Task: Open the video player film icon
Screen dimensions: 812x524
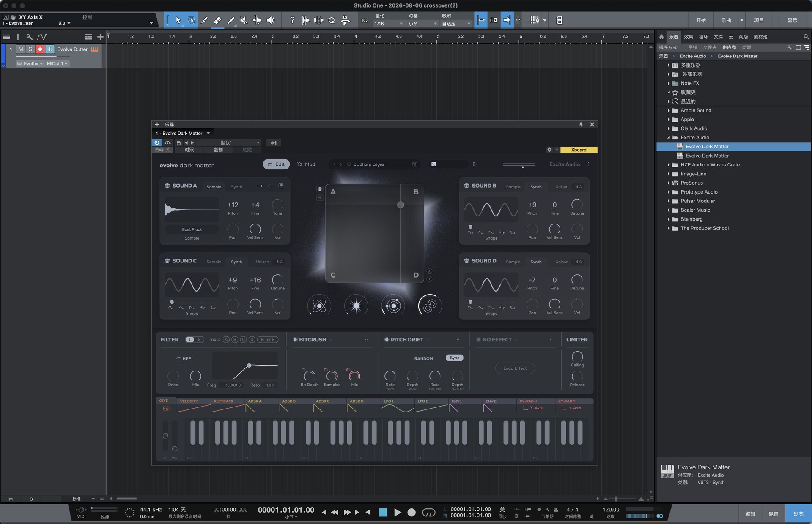Action: click(x=559, y=20)
